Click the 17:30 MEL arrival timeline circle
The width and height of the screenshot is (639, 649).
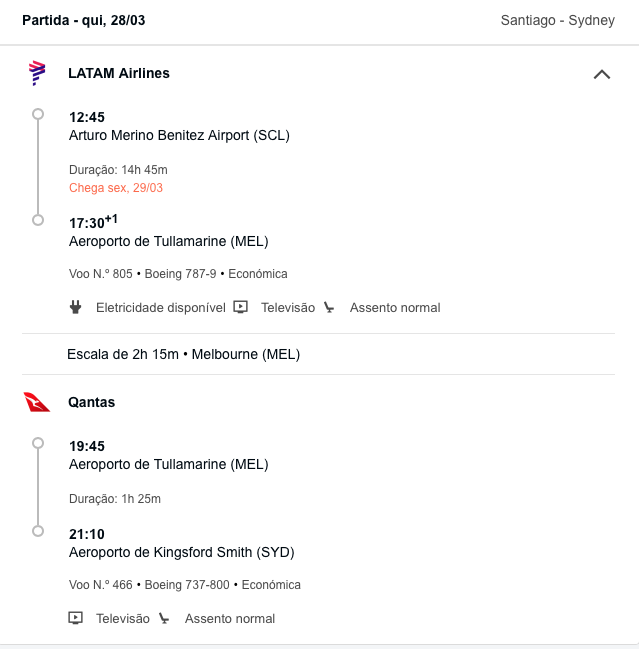coord(38,220)
